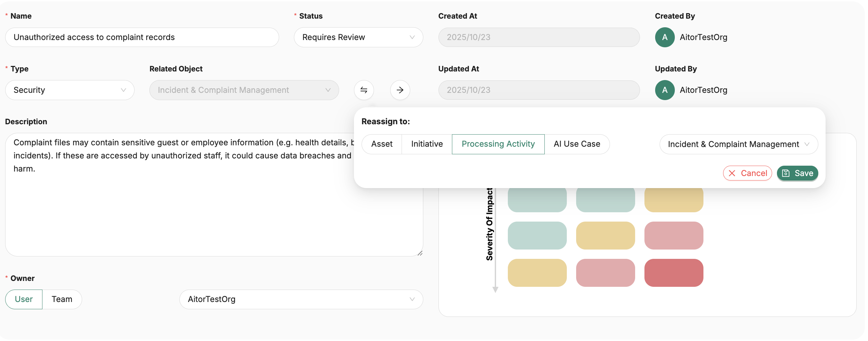Viewport: 868px width, 341px height.
Task: Open the Status dropdown showing Requires Review
Action: (358, 37)
